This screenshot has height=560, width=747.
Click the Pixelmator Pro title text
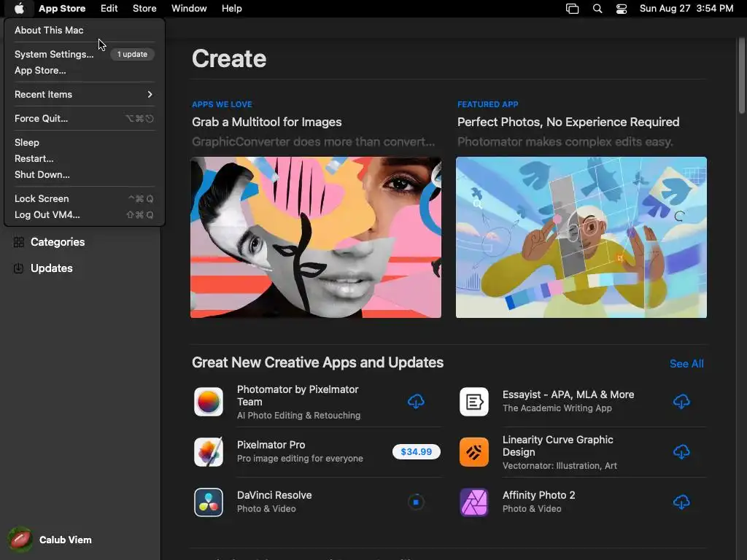click(x=271, y=445)
